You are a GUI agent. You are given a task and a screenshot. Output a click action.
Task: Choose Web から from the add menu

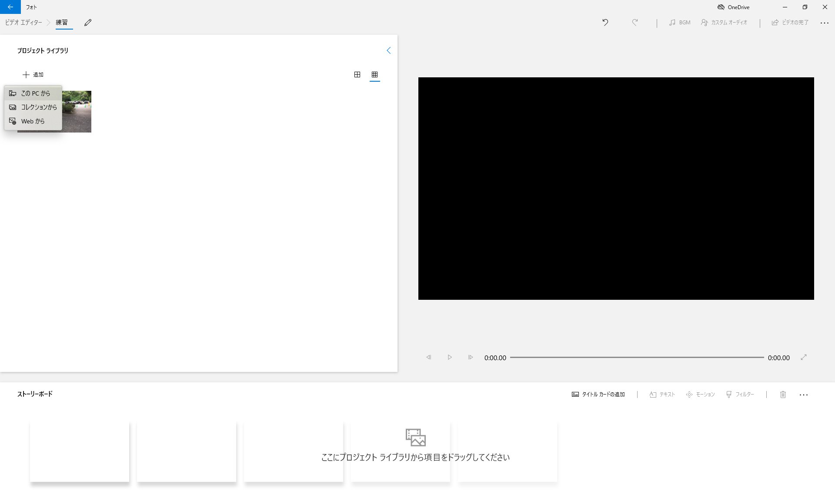point(33,121)
